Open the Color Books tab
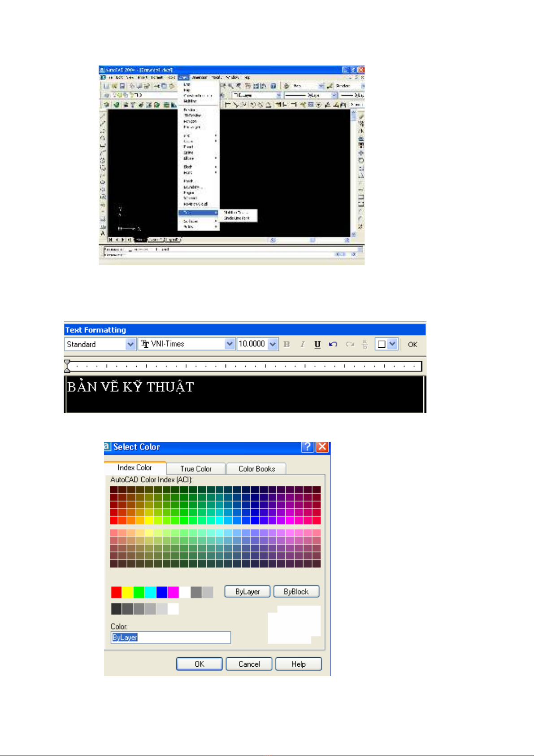This screenshot has width=534, height=756. (x=256, y=469)
